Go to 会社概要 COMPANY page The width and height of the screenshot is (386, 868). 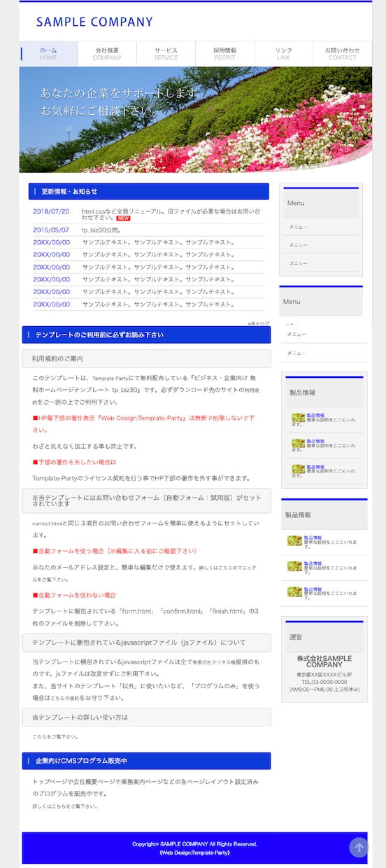pyautogui.click(x=107, y=54)
